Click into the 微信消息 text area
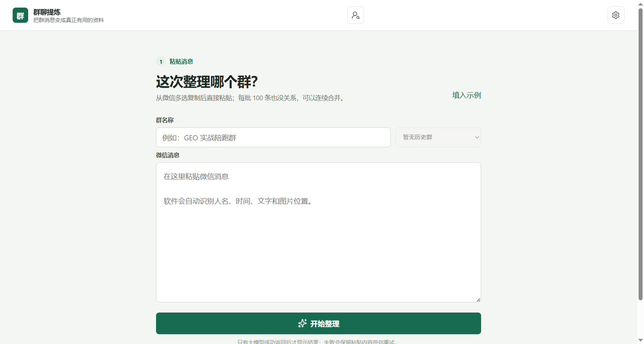 pos(319,232)
